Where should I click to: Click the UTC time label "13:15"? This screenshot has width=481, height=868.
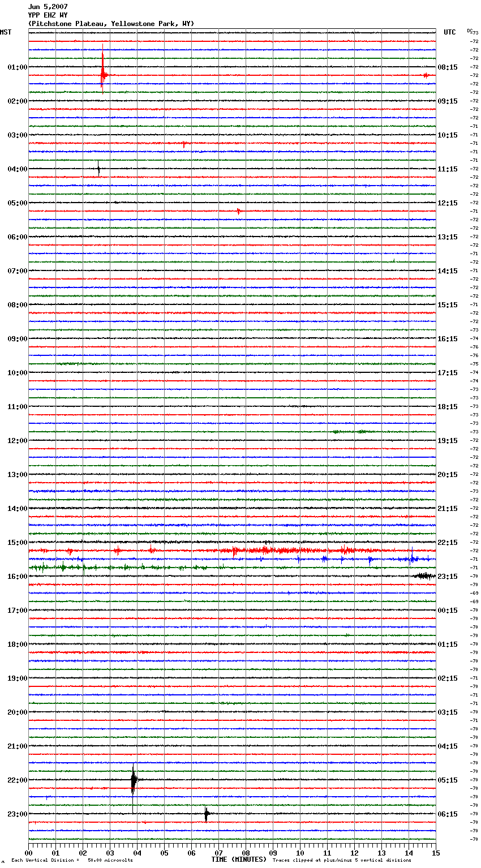(448, 237)
